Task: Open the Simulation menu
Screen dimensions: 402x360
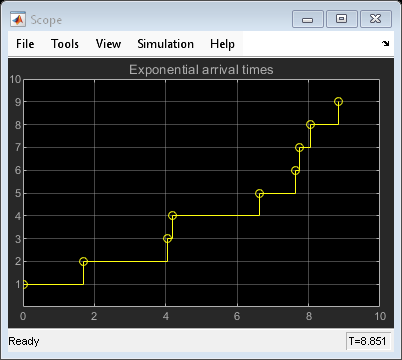Action: (x=165, y=44)
